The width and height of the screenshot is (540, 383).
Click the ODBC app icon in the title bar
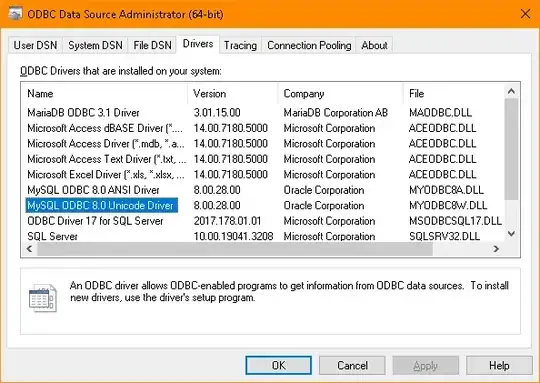(x=15, y=14)
